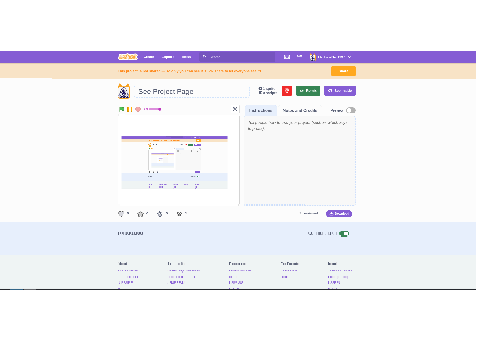
Task: Open the first menu item after the logo
Action: point(149,57)
